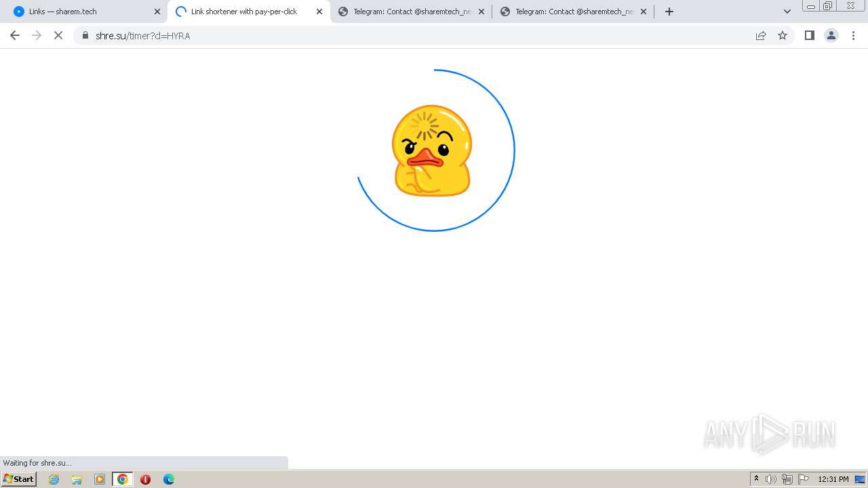This screenshot has height=488, width=868.
Task: Click the thinking duck image
Action: point(432,150)
